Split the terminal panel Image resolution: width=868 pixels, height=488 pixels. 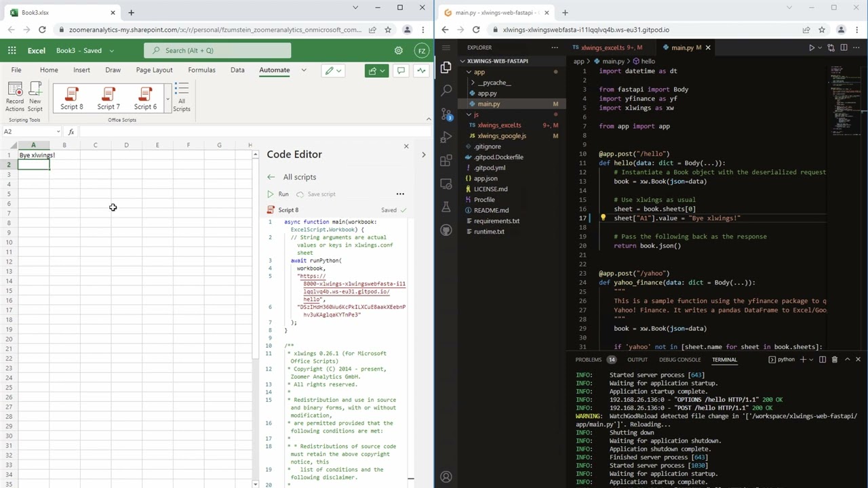(x=823, y=359)
